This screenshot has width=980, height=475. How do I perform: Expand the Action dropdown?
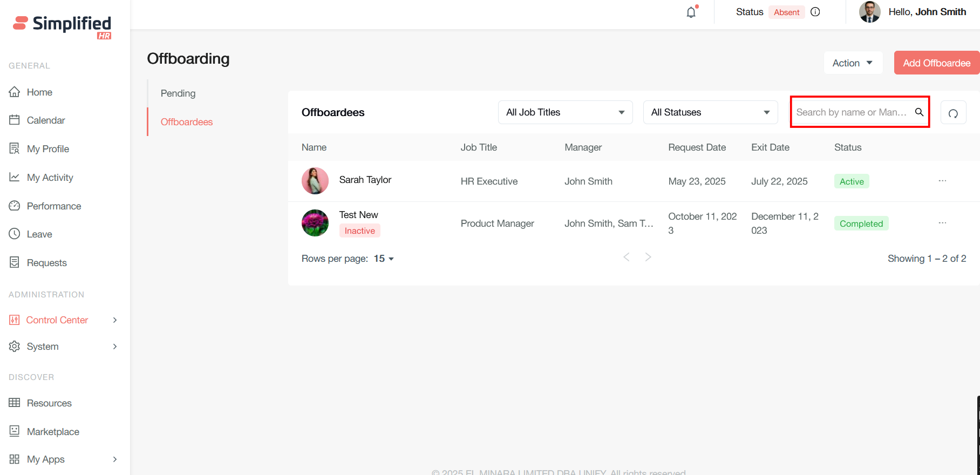click(x=853, y=63)
